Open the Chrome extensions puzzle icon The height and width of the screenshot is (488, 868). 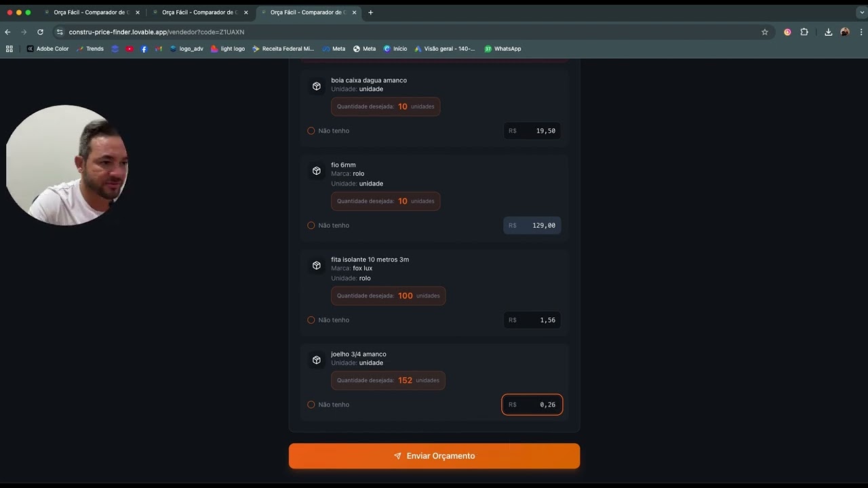coord(804,32)
